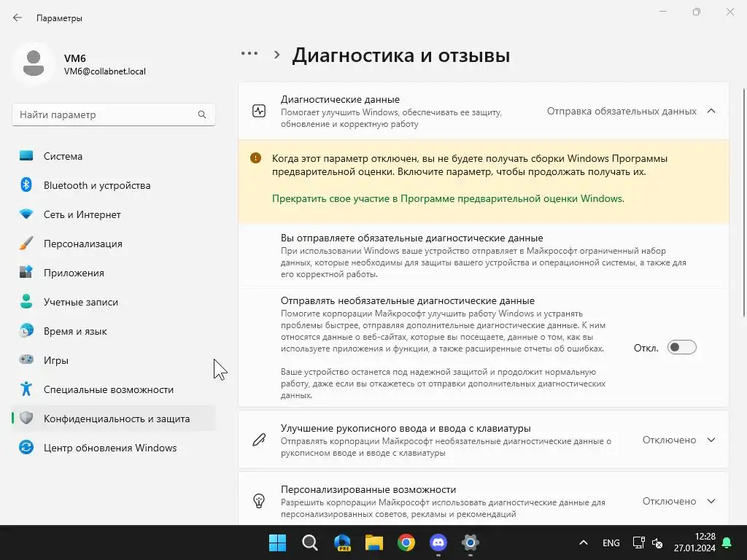The image size is (747, 560).
Task: Open Сеть и Интернет category
Action: click(x=113, y=214)
